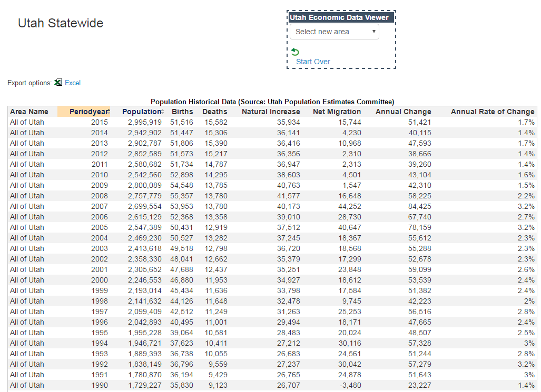Click the dropdown arrow inside Select new area
The image size is (541, 392).
[x=375, y=32]
